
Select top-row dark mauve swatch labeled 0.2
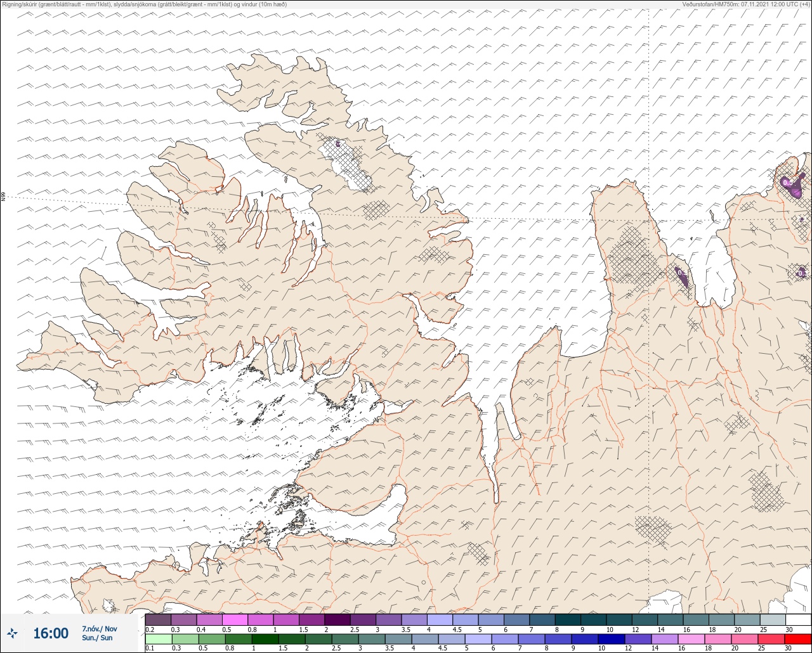point(158,619)
